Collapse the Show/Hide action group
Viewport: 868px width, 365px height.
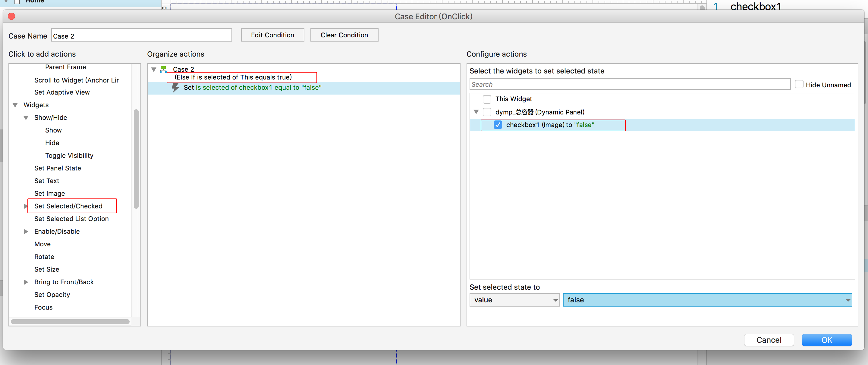[26, 117]
